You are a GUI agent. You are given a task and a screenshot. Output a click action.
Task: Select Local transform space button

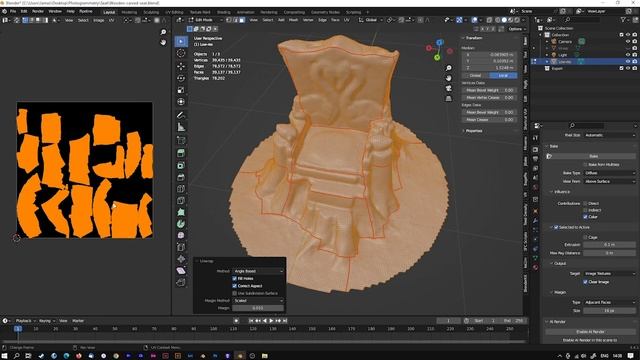click(x=503, y=76)
